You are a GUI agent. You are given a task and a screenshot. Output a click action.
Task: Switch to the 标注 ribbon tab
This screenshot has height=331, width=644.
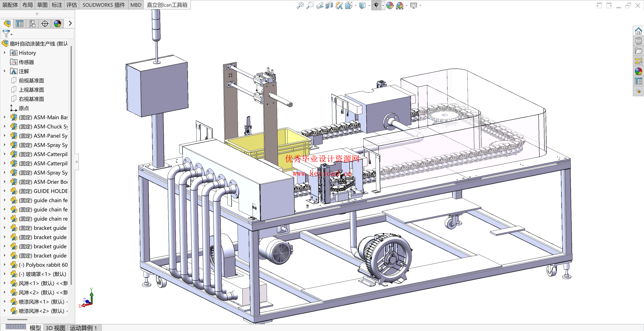pyautogui.click(x=57, y=5)
